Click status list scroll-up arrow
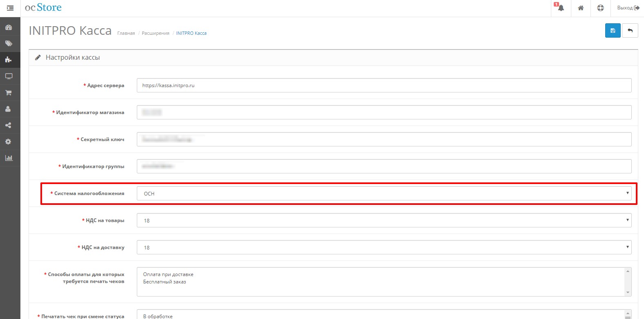Image resolution: width=644 pixels, height=319 pixels. point(628,313)
